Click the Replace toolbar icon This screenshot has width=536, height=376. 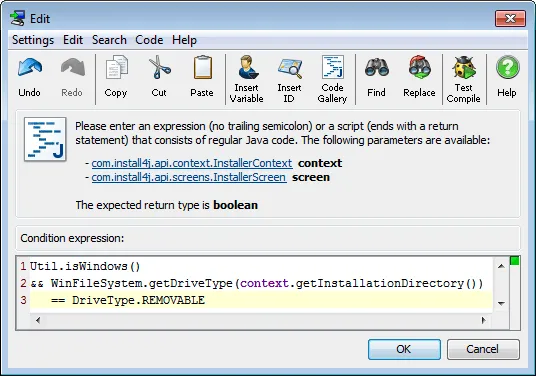click(x=419, y=67)
